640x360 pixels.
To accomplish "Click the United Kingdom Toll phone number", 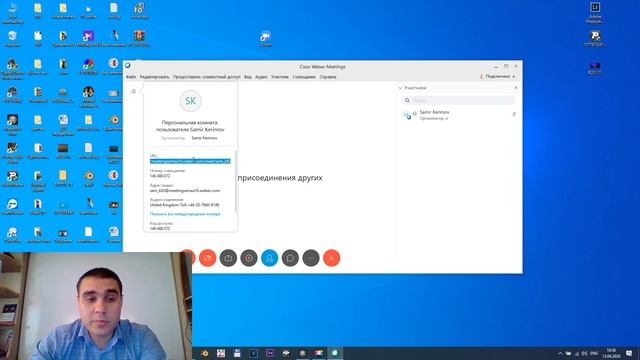I will click(x=184, y=205).
